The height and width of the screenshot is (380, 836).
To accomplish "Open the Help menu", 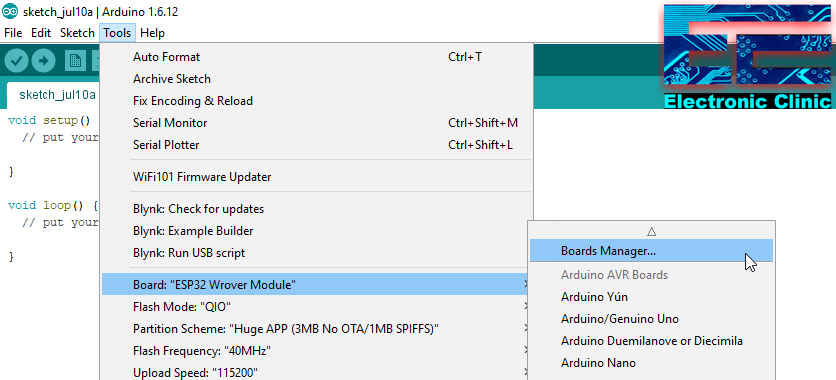I will [152, 33].
